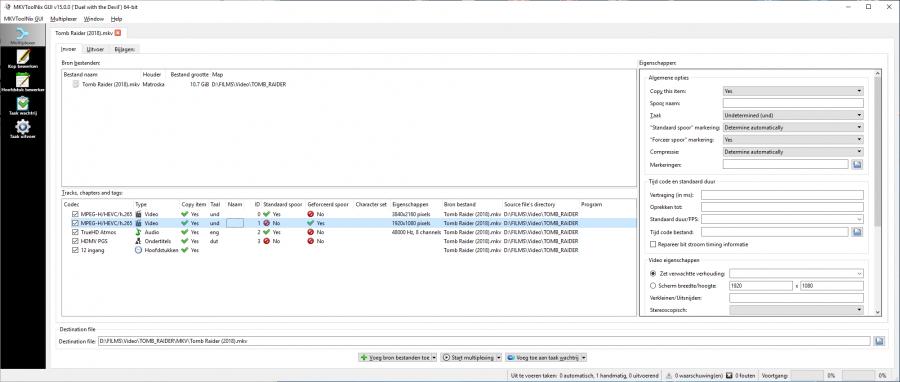Browse for destination file folder icon
The width and height of the screenshot is (900, 382).
click(879, 341)
